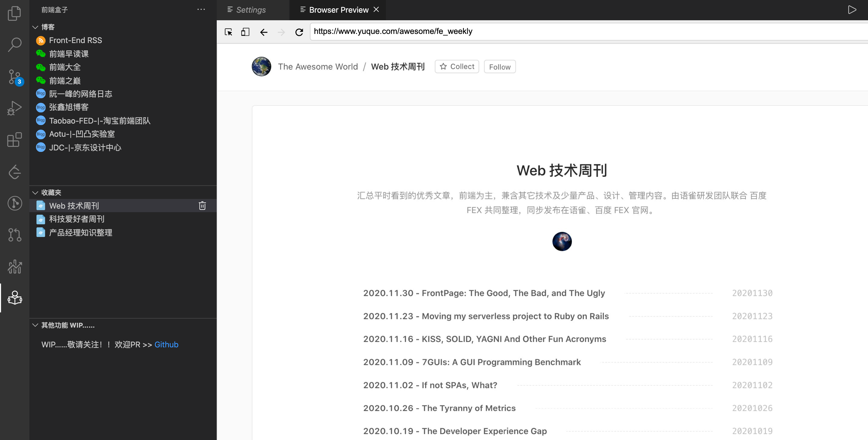Reload the browser preview page

click(x=299, y=32)
